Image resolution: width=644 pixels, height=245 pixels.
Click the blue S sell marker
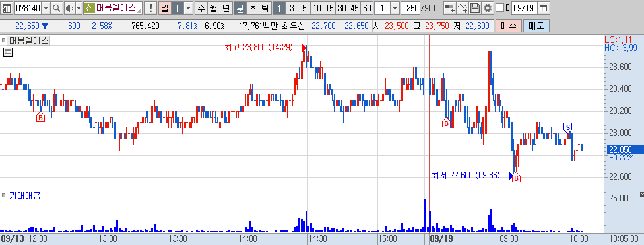(x=568, y=127)
